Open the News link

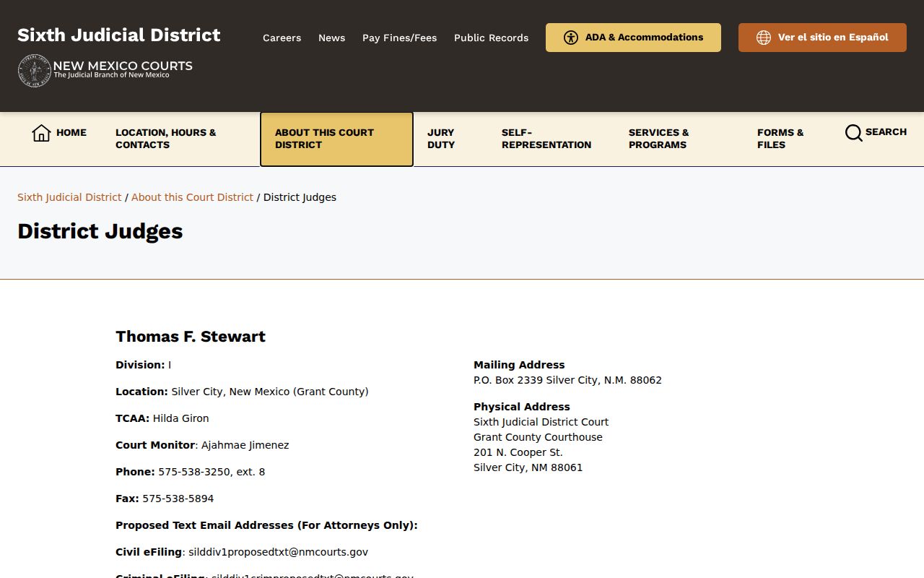(332, 38)
